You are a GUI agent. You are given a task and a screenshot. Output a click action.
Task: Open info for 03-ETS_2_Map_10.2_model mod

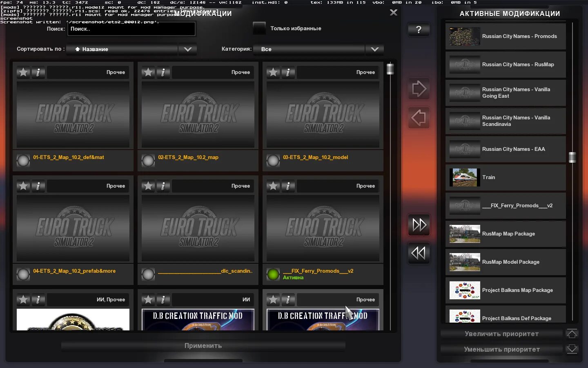(x=288, y=72)
